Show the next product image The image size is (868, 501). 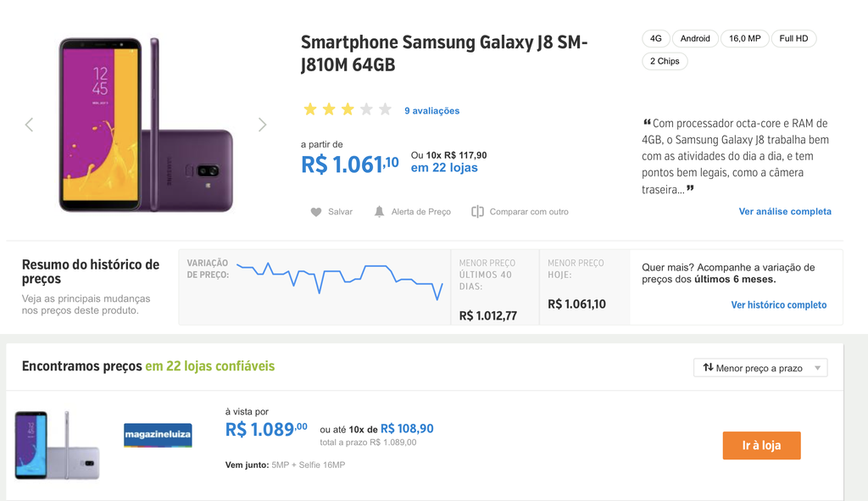[x=263, y=125]
